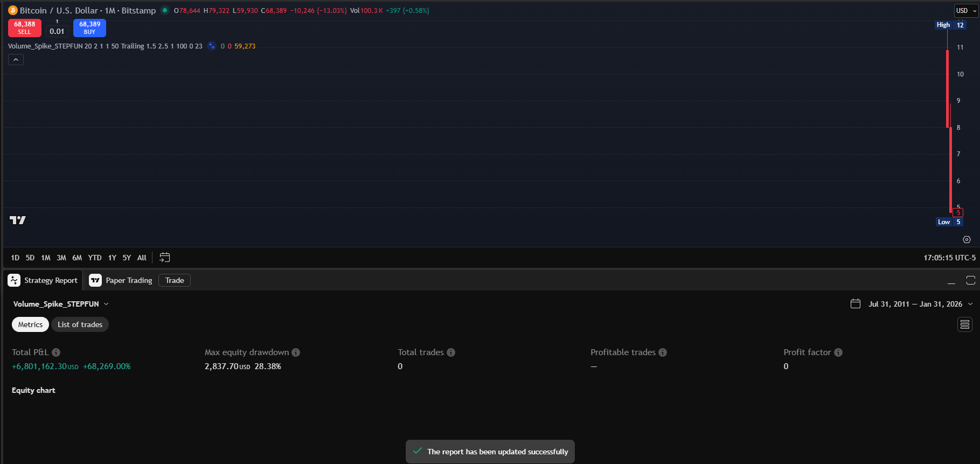The image size is (980, 464).
Task: Open the go-to-date calendar icon
Action: (165, 258)
